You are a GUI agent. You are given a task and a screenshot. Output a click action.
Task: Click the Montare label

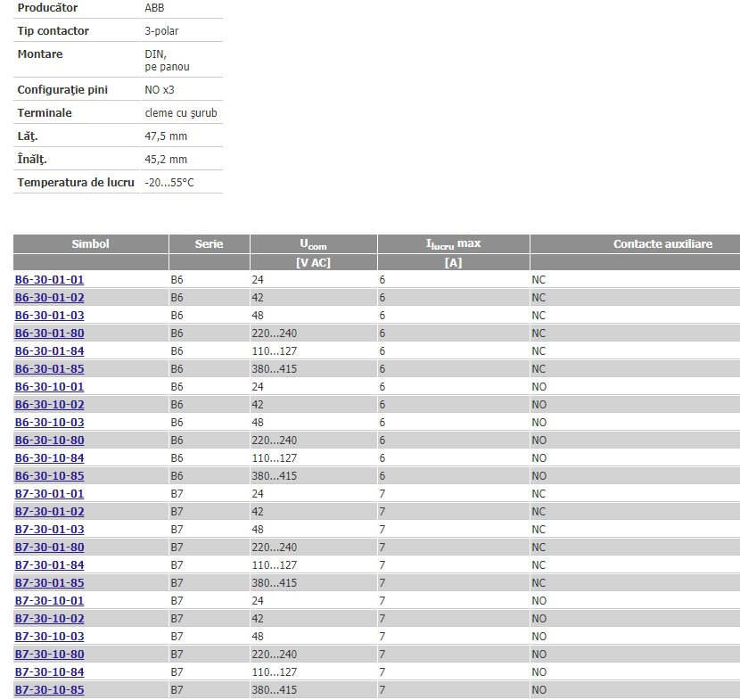(40, 54)
